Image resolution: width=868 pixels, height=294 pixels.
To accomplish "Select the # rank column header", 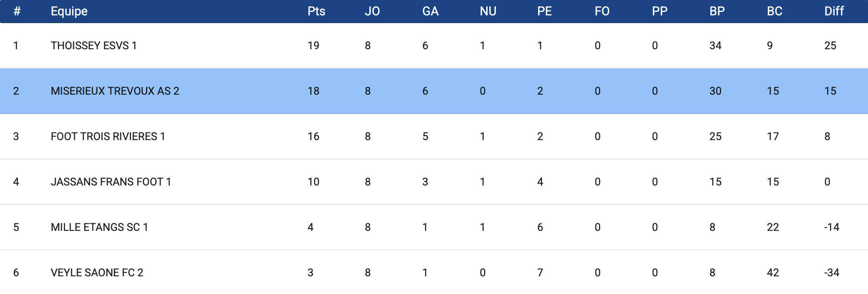I will tap(17, 11).
